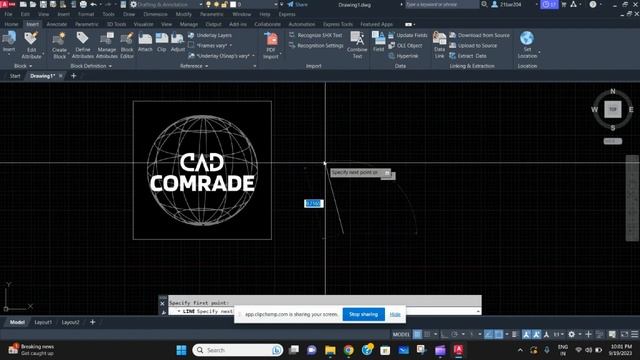Go to the Start file tab

(x=15, y=76)
